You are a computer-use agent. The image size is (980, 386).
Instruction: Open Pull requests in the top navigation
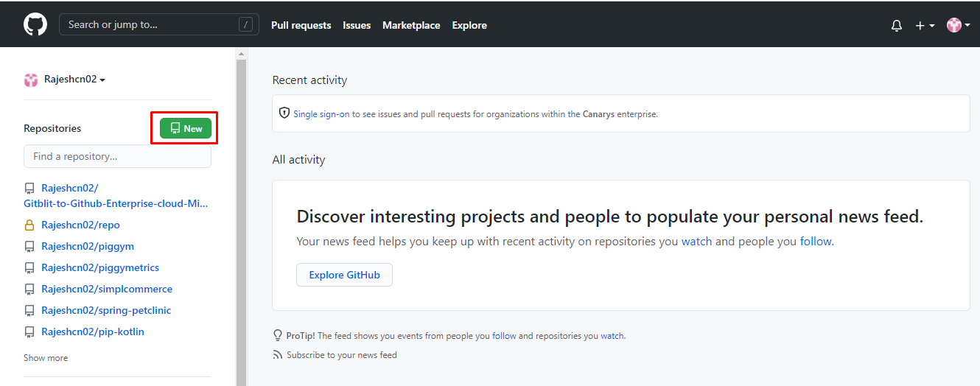(301, 25)
